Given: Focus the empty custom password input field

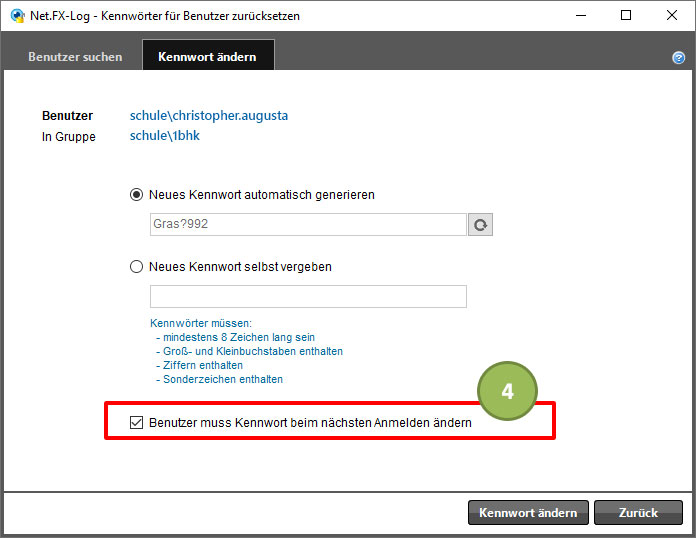Looking at the screenshot, I should tap(308, 297).
